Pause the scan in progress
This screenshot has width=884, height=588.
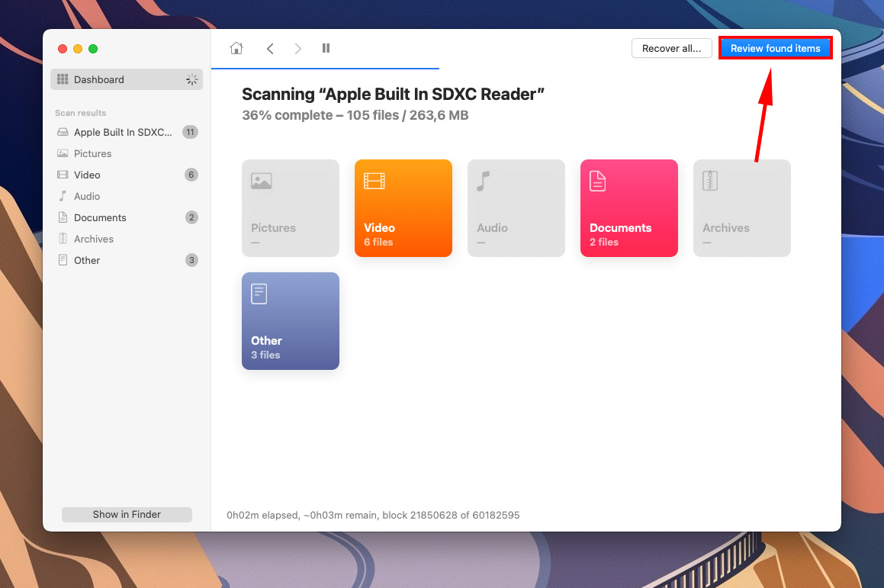pyautogui.click(x=326, y=48)
